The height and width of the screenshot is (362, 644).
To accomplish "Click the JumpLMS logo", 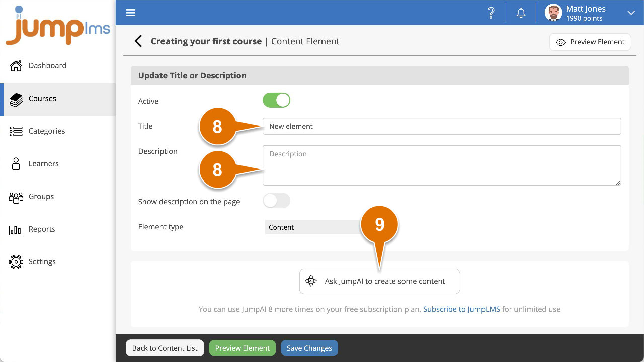I will 57,25.
